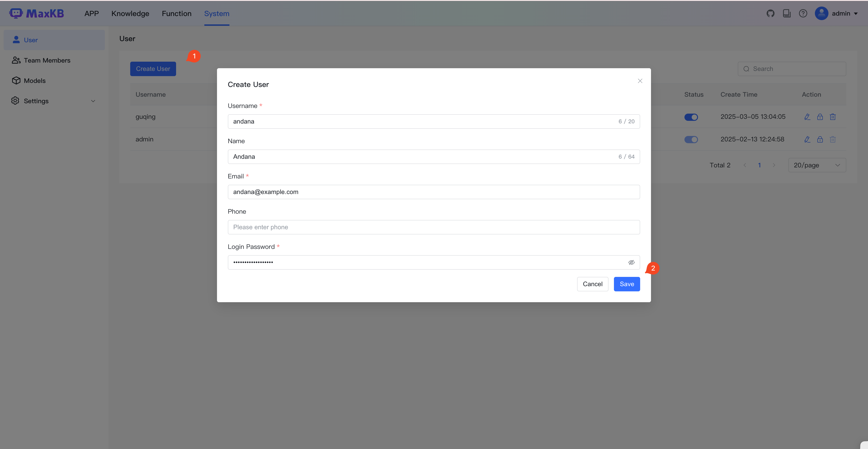
Task: Focus the Name input field
Action: coord(434,157)
